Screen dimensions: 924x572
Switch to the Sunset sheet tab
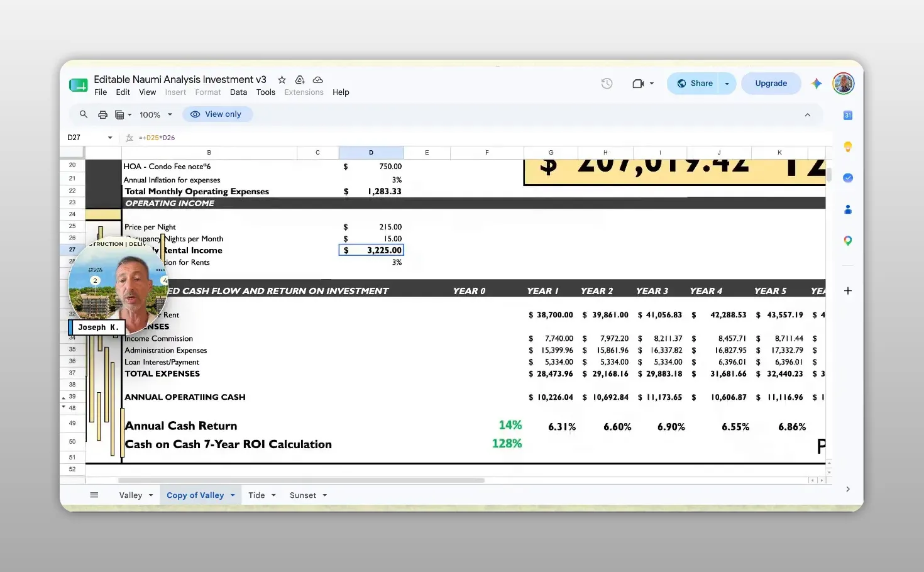(x=303, y=495)
